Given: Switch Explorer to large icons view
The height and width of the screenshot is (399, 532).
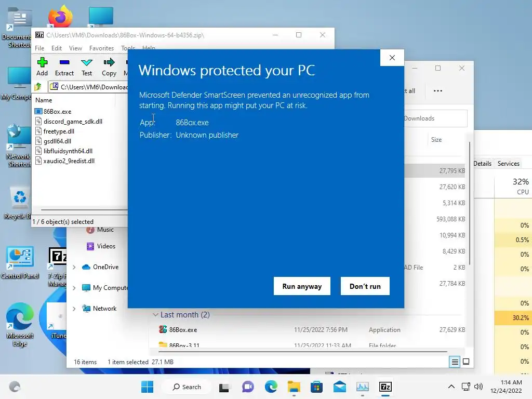Looking at the screenshot, I should [466, 362].
